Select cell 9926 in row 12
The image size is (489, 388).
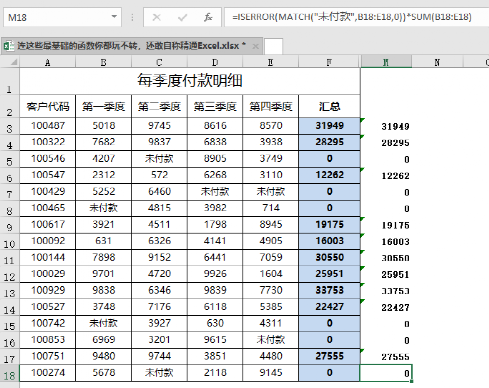(x=215, y=274)
